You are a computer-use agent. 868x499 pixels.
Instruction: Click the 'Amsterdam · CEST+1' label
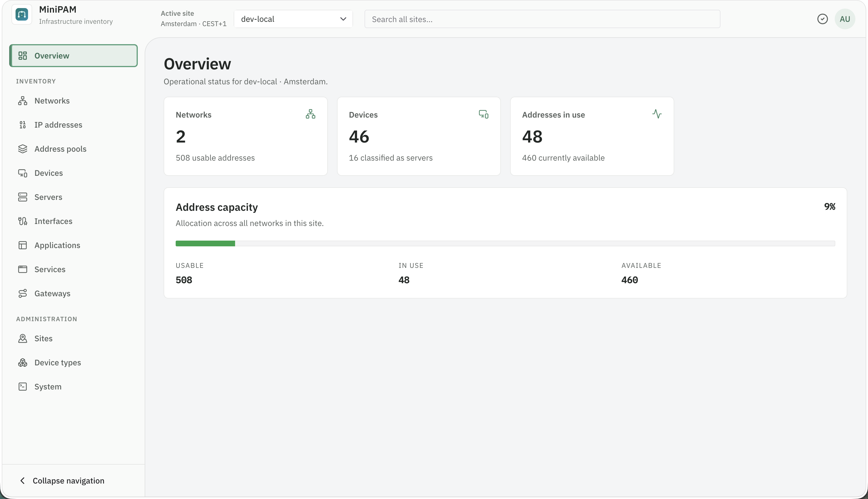click(193, 24)
